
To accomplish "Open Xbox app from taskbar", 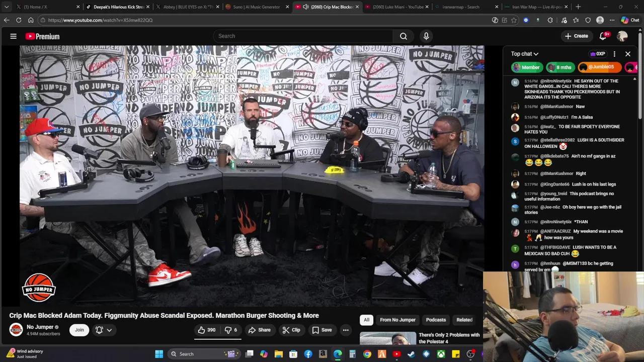I will tap(441, 354).
